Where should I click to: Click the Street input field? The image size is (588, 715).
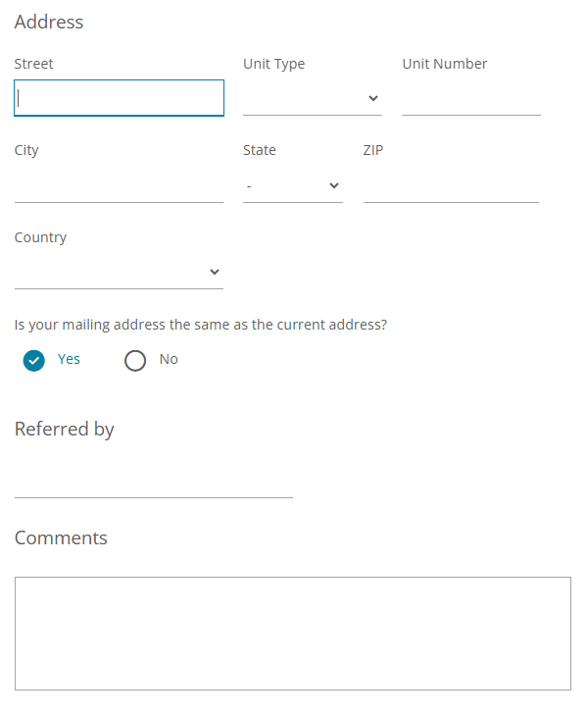coord(119,98)
